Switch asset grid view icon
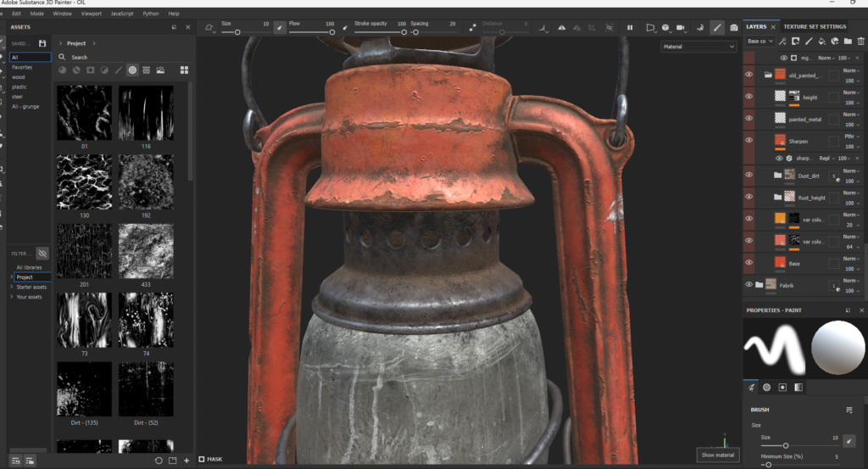The width and height of the screenshot is (868, 469). coord(184,70)
